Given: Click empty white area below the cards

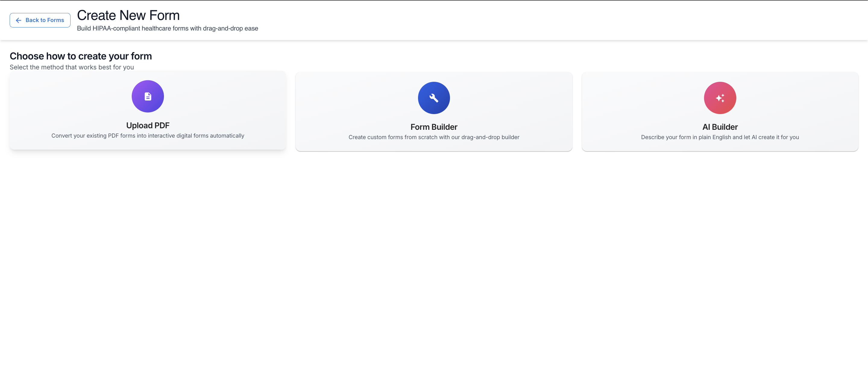Looking at the screenshot, I should 434,253.
